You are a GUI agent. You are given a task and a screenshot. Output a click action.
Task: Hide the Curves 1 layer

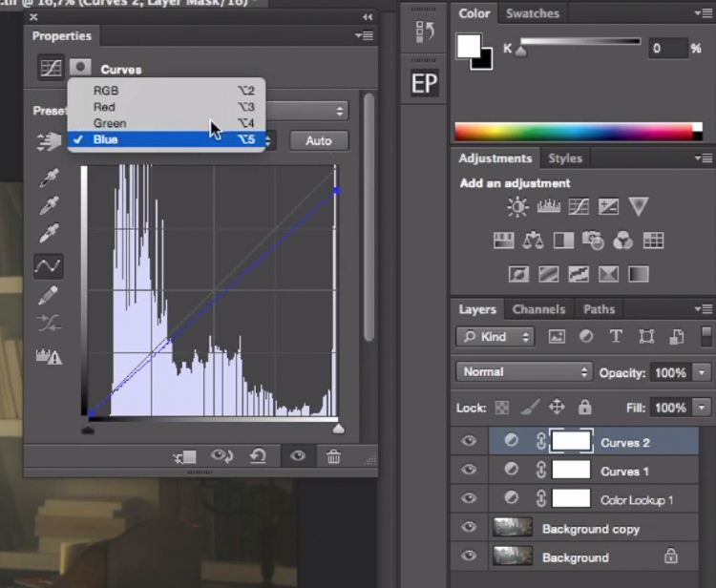tap(469, 470)
